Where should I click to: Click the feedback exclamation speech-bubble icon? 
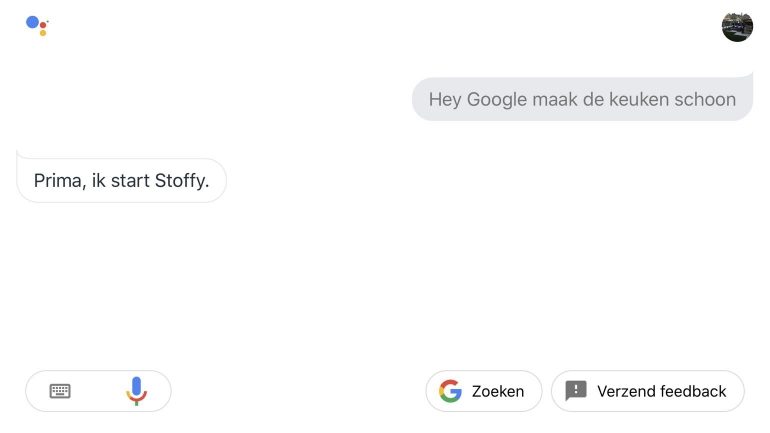point(576,391)
